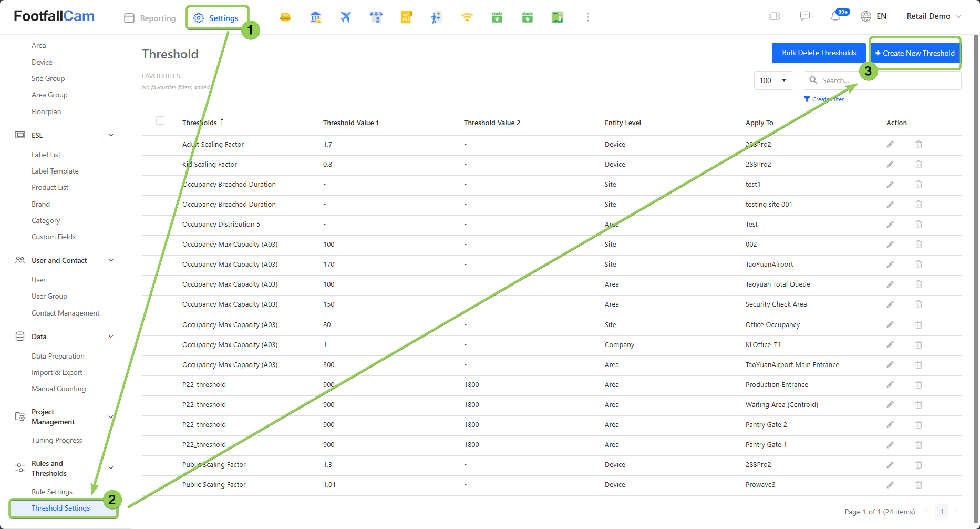Tick the select-all thresholds checkbox
The image size is (980, 529).
pyautogui.click(x=160, y=121)
